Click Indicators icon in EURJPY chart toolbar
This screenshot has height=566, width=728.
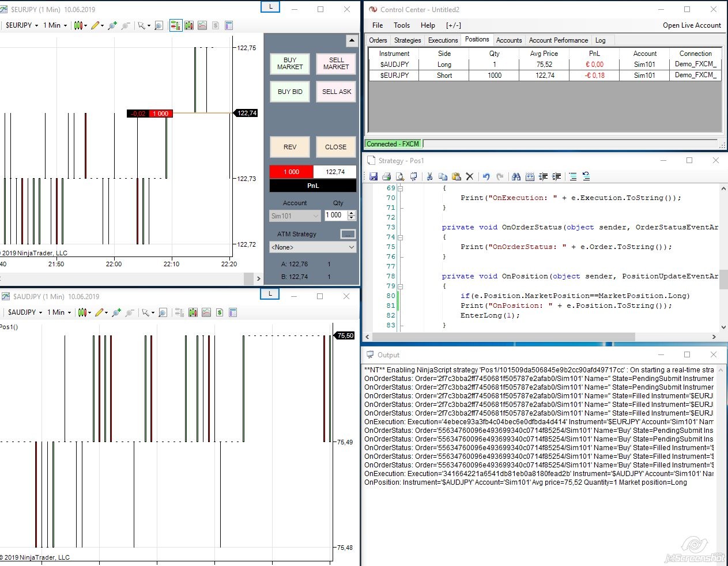point(202,25)
